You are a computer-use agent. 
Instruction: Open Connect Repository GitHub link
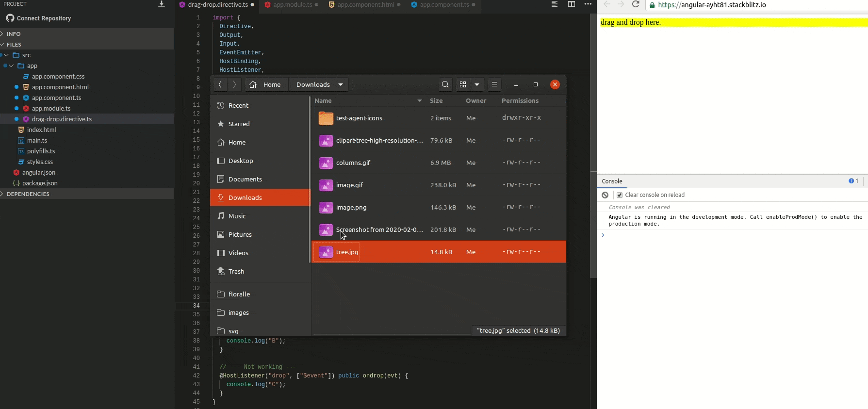(39, 18)
